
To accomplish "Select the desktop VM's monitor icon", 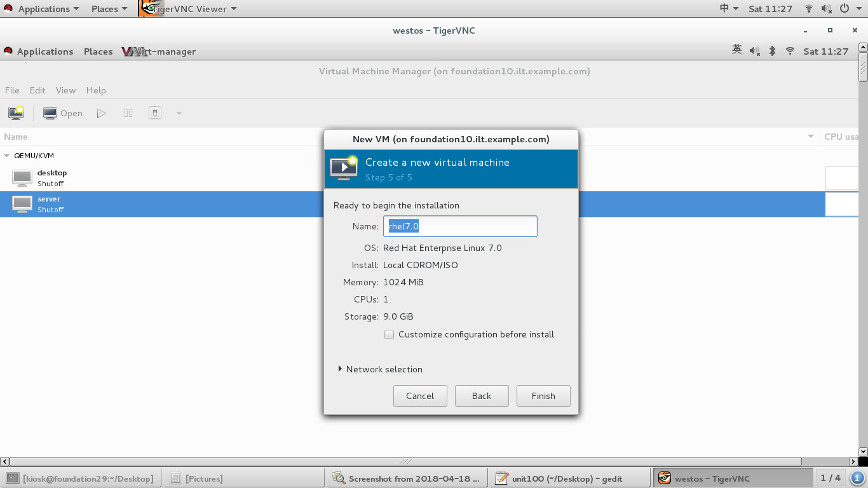I will (x=22, y=178).
